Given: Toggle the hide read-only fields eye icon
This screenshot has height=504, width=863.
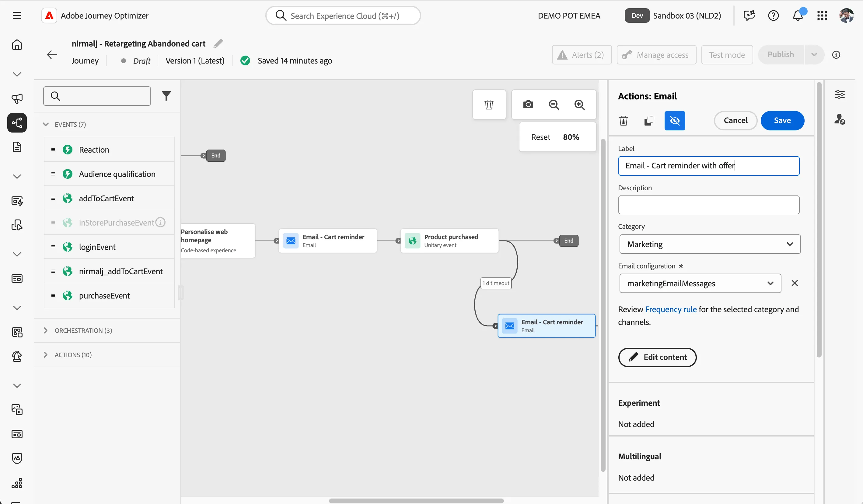Looking at the screenshot, I should [x=675, y=120].
